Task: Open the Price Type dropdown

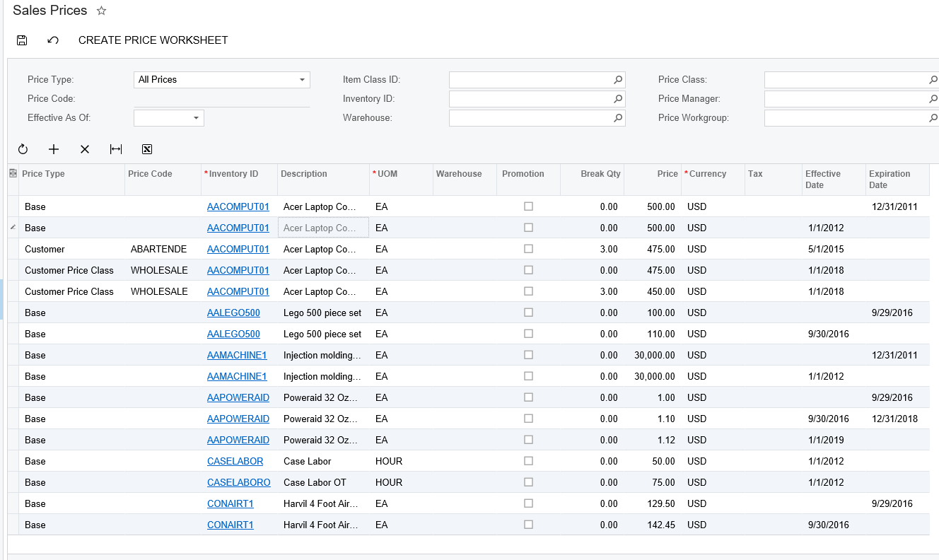Action: pos(302,79)
